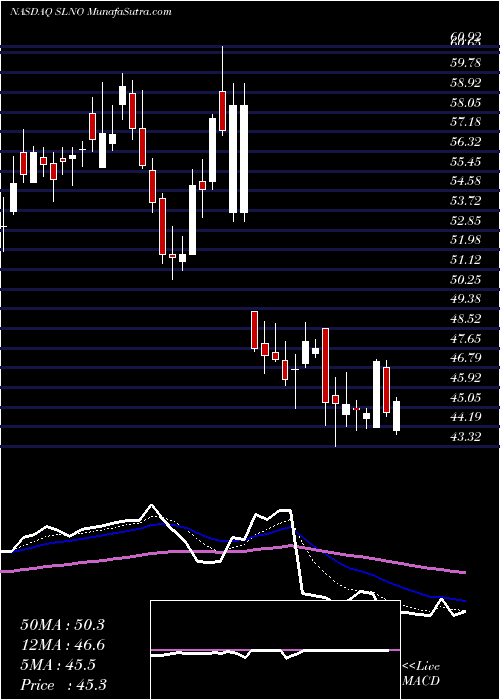The width and height of the screenshot is (500, 700).
Task: Select the 44.19 price axis label
Action: [466, 417]
